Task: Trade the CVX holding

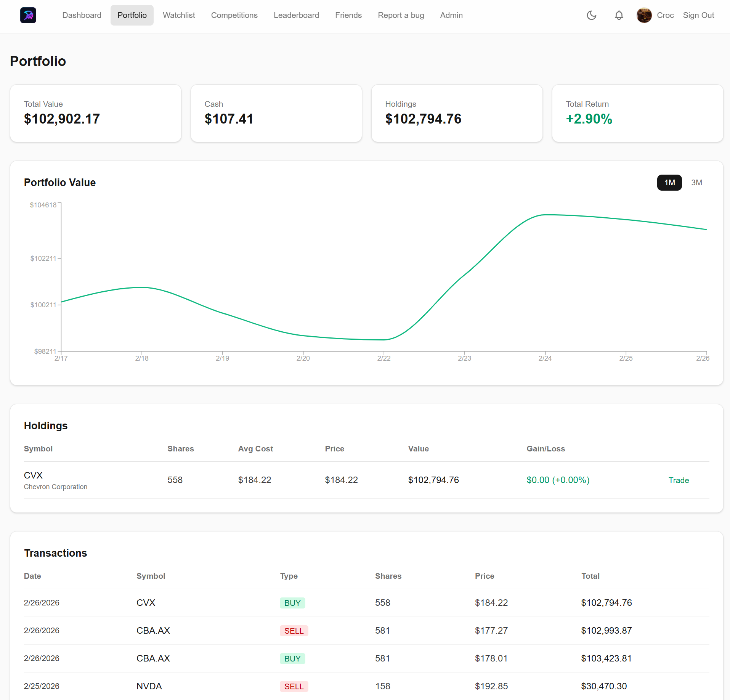Action: (x=679, y=480)
